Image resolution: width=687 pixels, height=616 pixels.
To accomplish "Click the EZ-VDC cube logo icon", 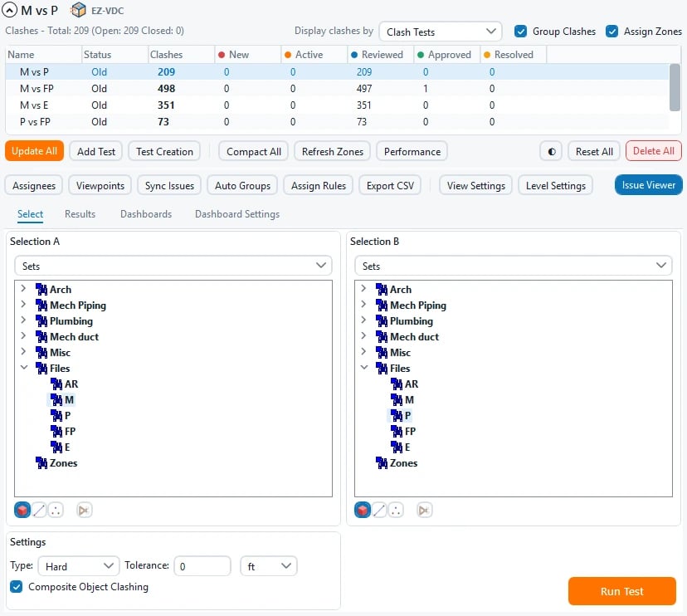I will coord(79,10).
